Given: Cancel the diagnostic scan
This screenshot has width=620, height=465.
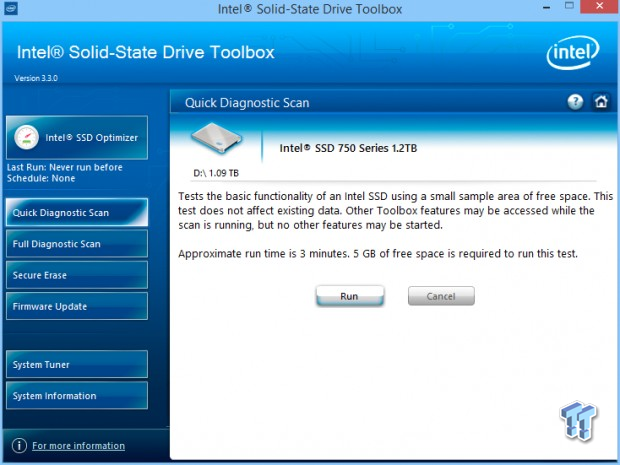Looking at the screenshot, I should 441,296.
